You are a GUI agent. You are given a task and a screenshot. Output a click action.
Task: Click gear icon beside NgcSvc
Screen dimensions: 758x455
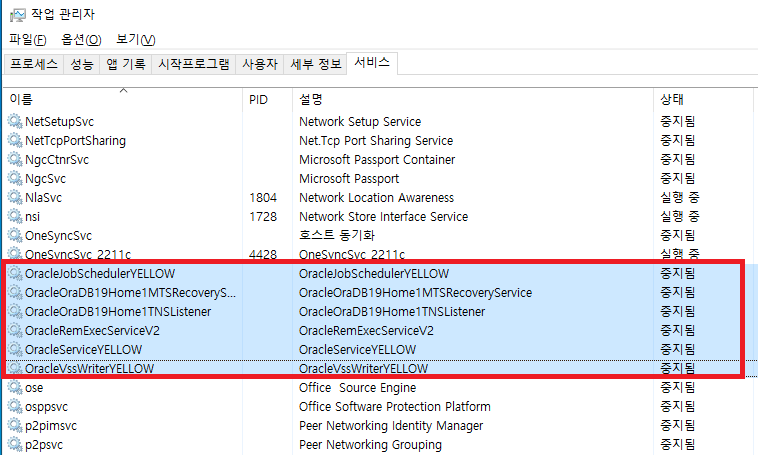(x=15, y=178)
